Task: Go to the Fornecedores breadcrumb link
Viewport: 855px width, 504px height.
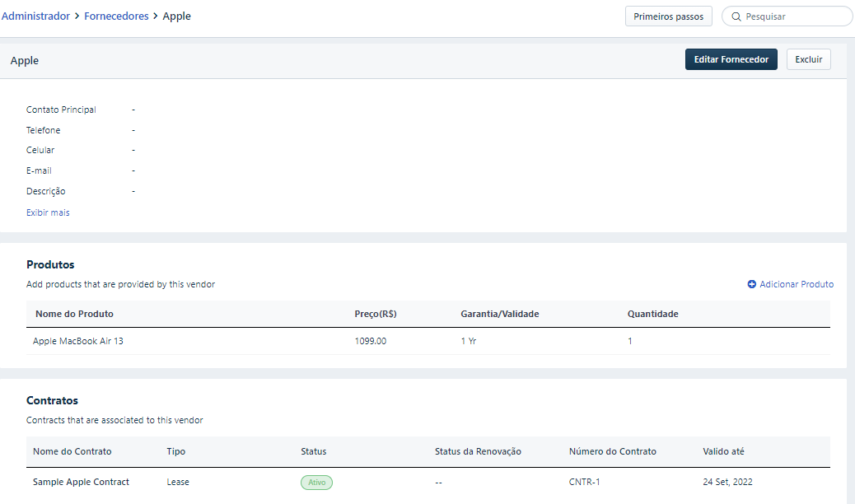Action: point(116,16)
